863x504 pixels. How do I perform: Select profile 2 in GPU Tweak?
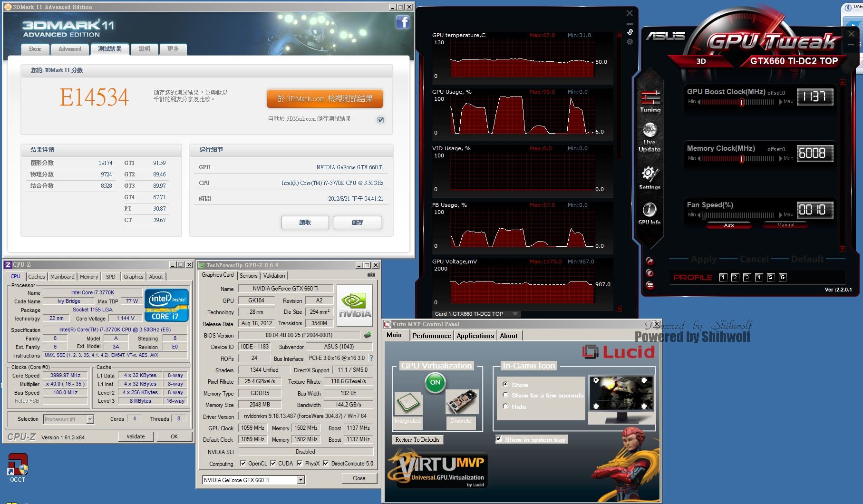pos(735,277)
